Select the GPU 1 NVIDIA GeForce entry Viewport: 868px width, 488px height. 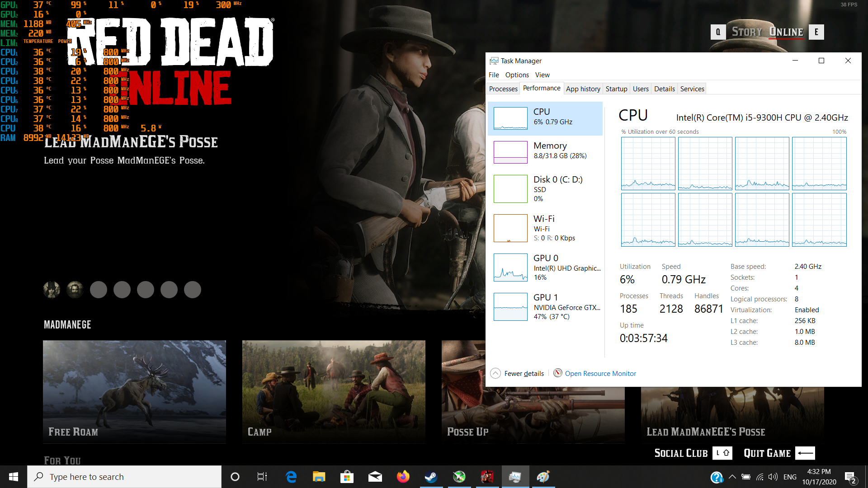[545, 306]
